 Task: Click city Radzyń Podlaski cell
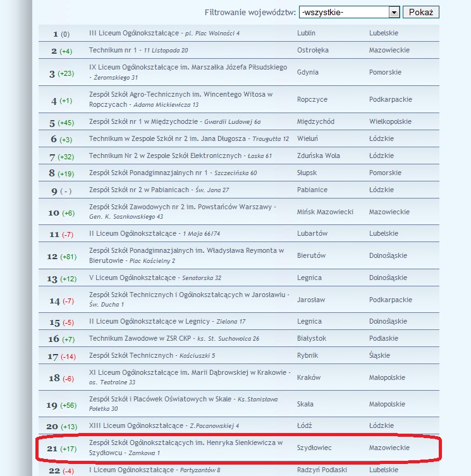[322, 470]
